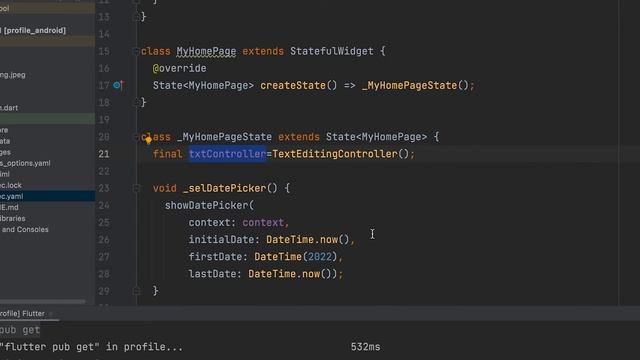Toggle the fold end marker at line 29
Screen dimensions: 640x360
point(136,291)
